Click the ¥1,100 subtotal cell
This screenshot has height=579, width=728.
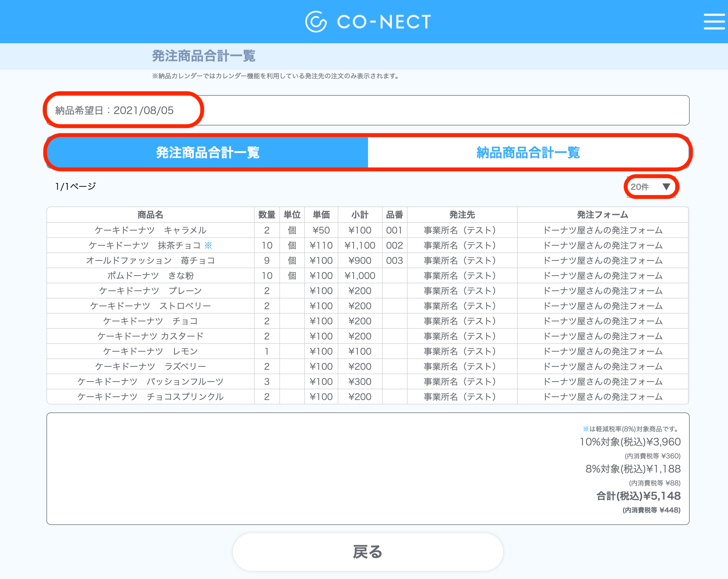(360, 245)
